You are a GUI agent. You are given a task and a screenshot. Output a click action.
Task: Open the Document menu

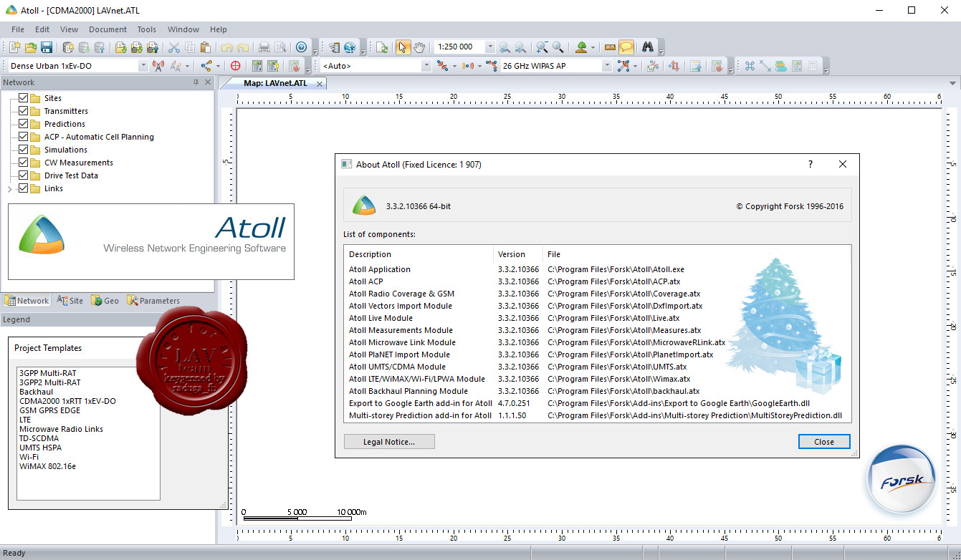(107, 29)
